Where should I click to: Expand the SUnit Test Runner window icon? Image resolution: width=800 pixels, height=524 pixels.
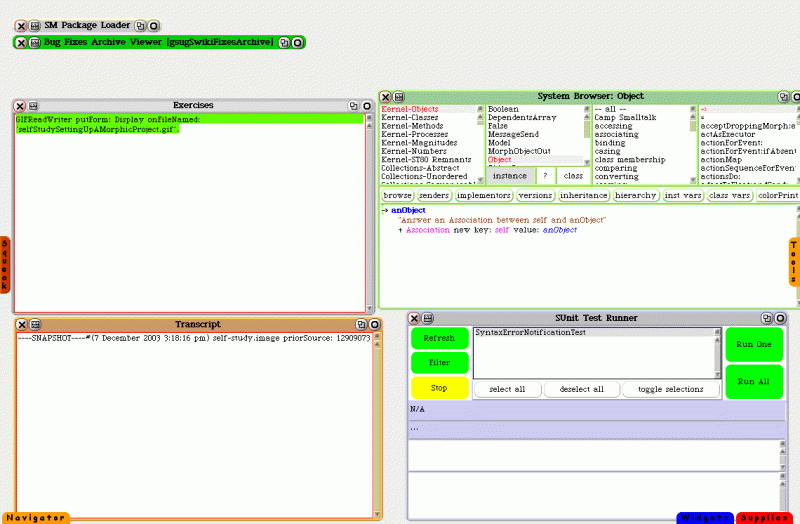766,318
